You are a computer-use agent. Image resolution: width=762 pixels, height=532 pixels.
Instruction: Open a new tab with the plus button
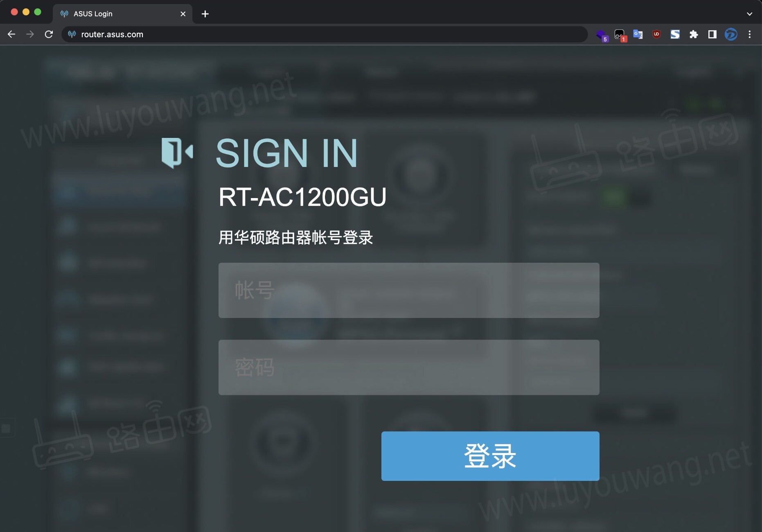click(205, 14)
